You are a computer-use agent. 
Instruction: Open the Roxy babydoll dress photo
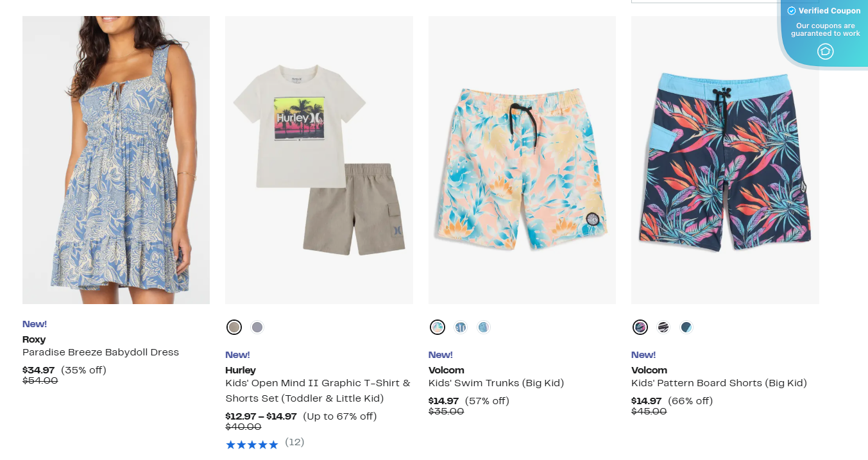tap(116, 160)
